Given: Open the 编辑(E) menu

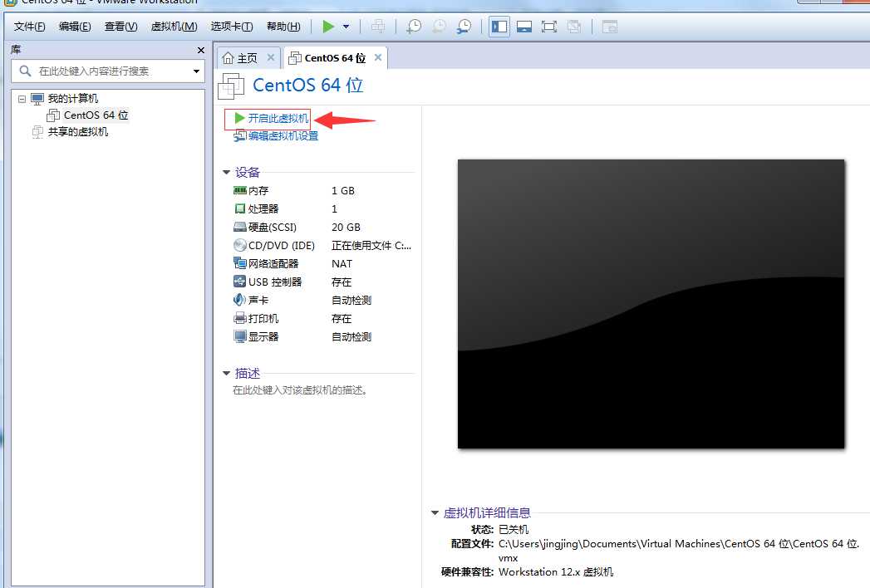Looking at the screenshot, I should coord(74,27).
